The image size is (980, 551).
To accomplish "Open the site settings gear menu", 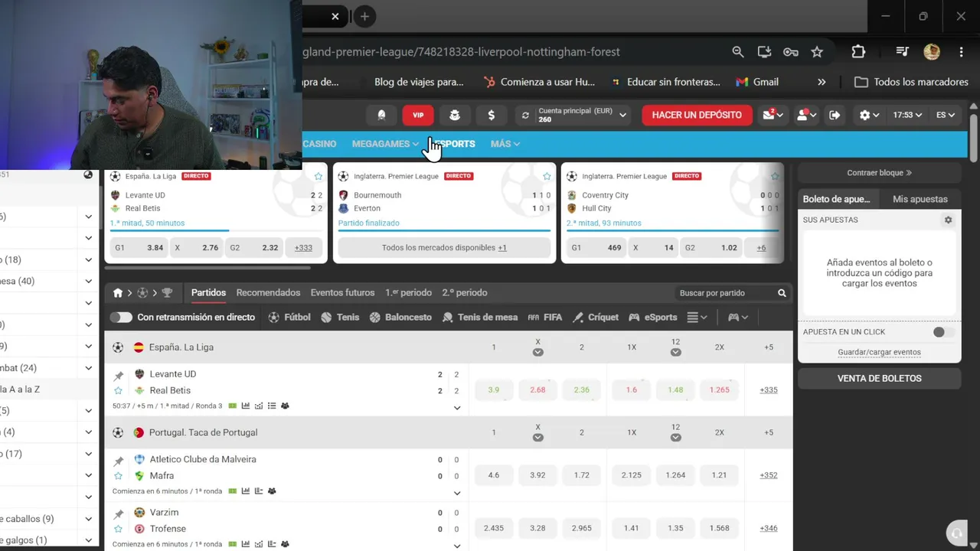I will (x=869, y=115).
